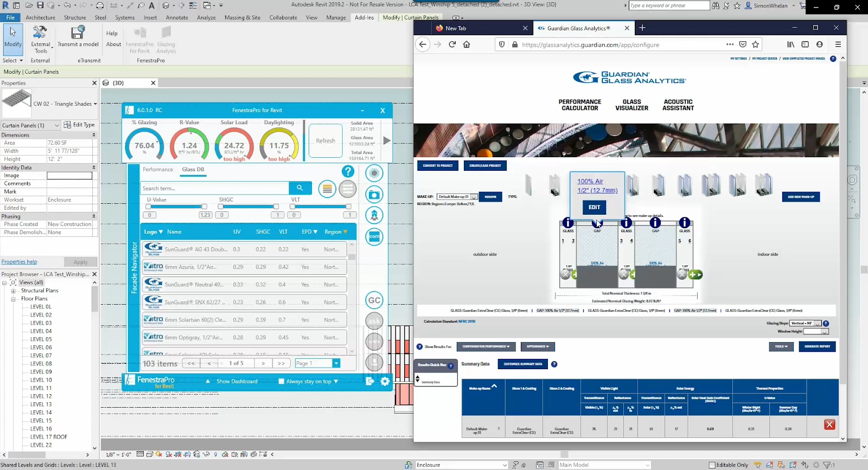Open the Acoustic Assistant section

point(678,105)
